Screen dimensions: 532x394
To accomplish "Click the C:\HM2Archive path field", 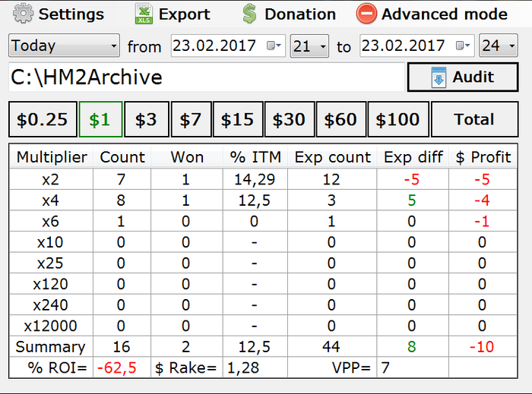I will coord(207,77).
